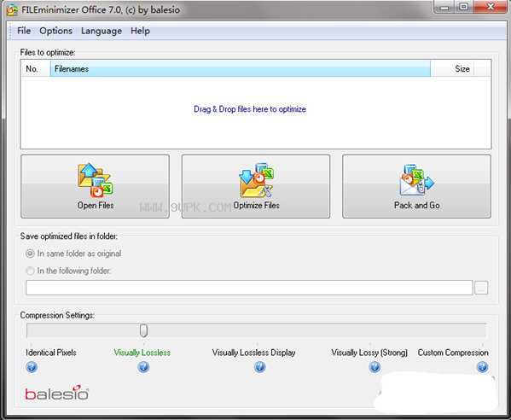
Task: Open the Help menu
Action: pyautogui.click(x=140, y=31)
